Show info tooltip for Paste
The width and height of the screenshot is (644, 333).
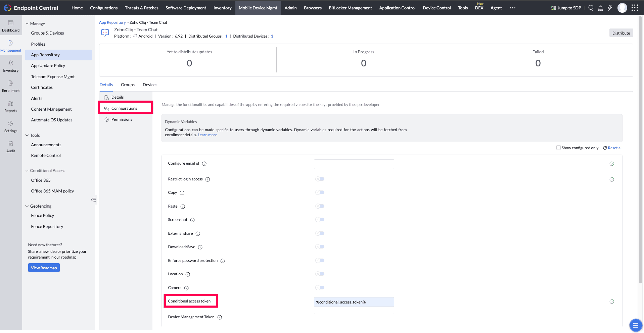coord(183,207)
